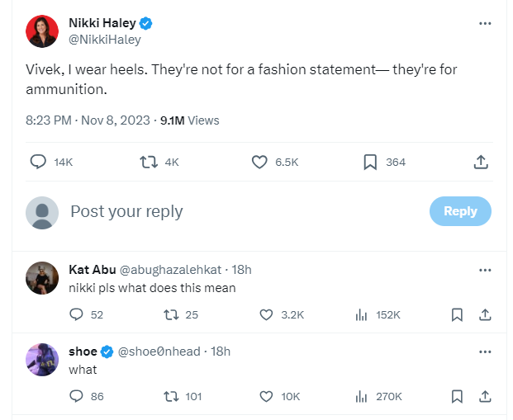Repost Nikki Haley's heels tweet
The width and height of the screenshot is (513, 420).
click(x=150, y=162)
